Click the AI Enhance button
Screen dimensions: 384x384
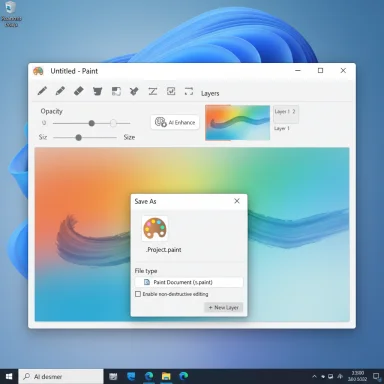(x=175, y=122)
